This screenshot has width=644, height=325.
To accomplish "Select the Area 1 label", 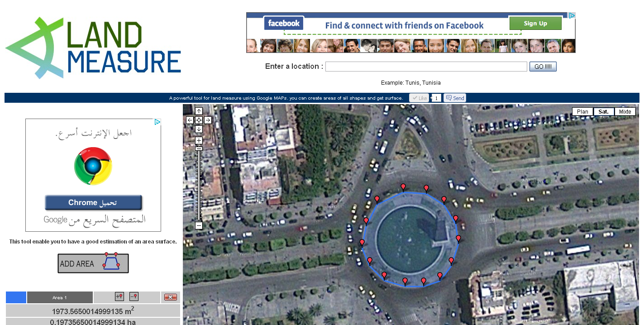I will [x=60, y=297].
